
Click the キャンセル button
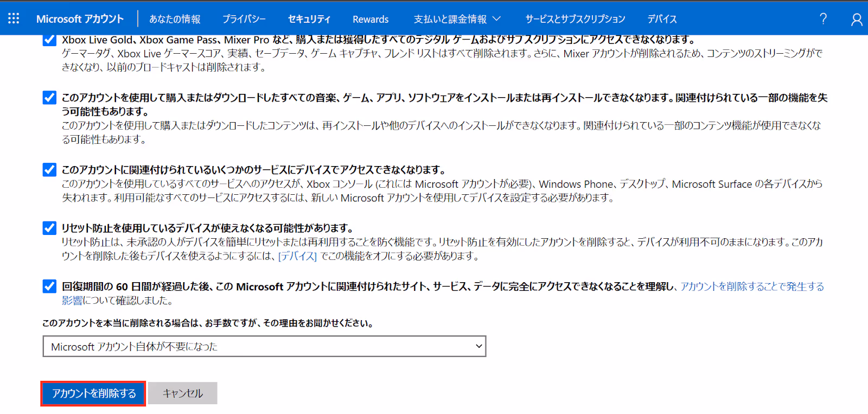182,393
